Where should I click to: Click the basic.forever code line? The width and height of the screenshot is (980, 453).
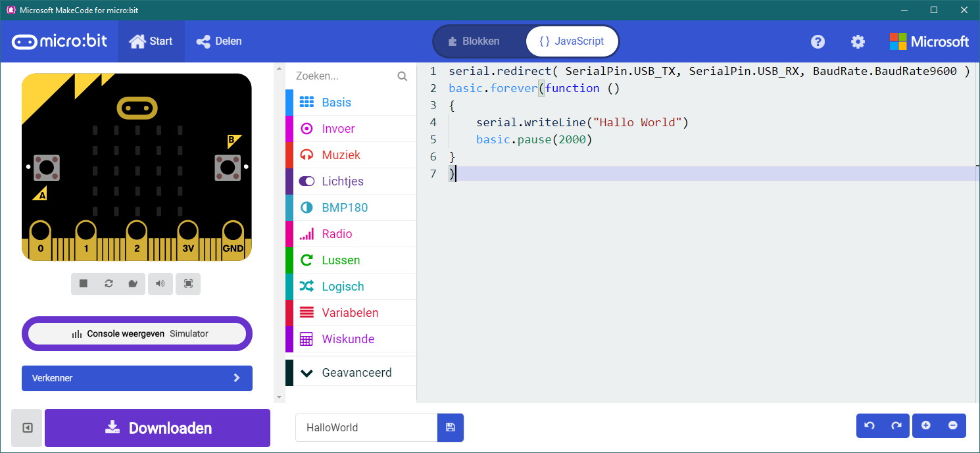(534, 88)
